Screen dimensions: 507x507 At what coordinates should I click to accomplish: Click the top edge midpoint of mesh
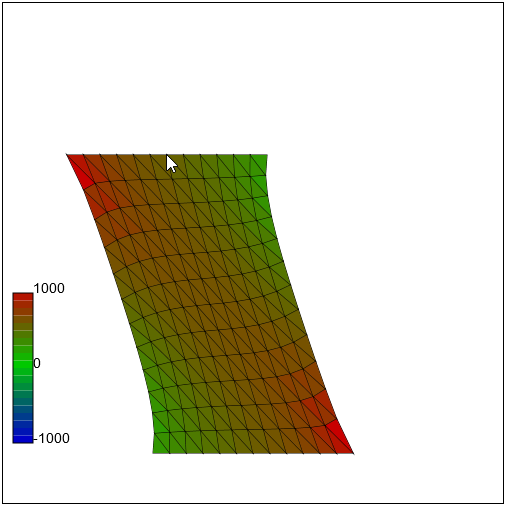pos(167,155)
